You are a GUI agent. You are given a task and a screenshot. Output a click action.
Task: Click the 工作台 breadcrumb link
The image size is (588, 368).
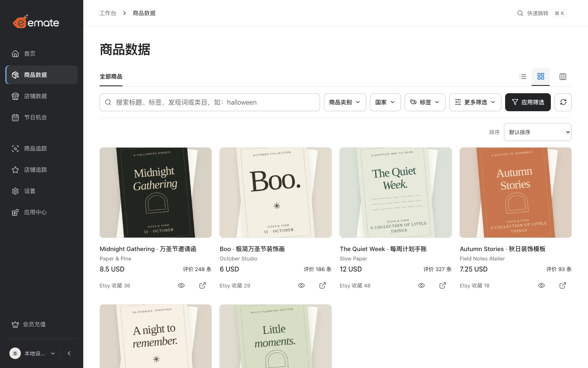[108, 13]
